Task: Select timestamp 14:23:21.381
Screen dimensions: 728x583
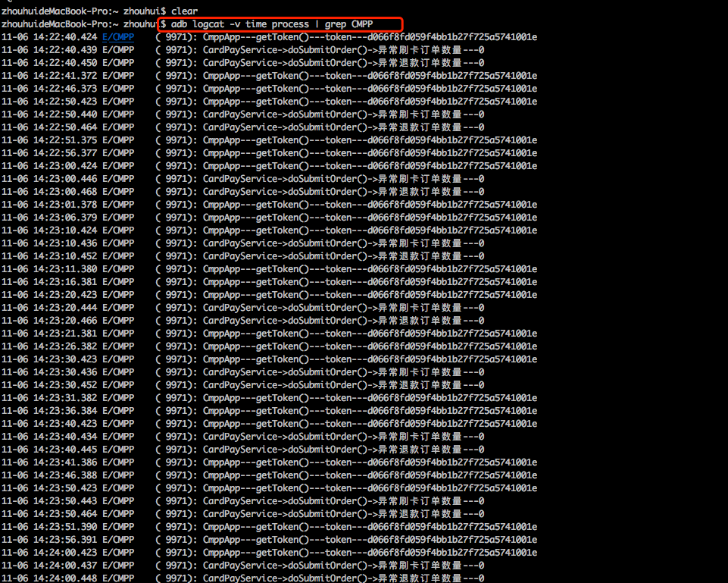Action: coord(65,334)
